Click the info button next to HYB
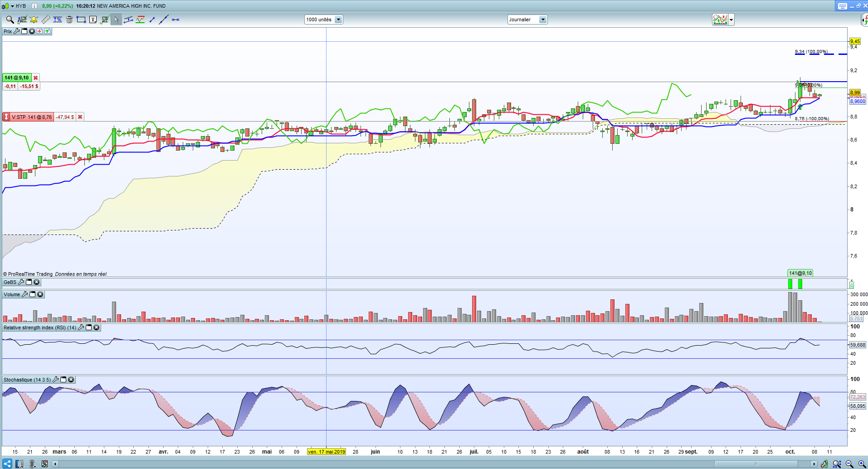 34,6
